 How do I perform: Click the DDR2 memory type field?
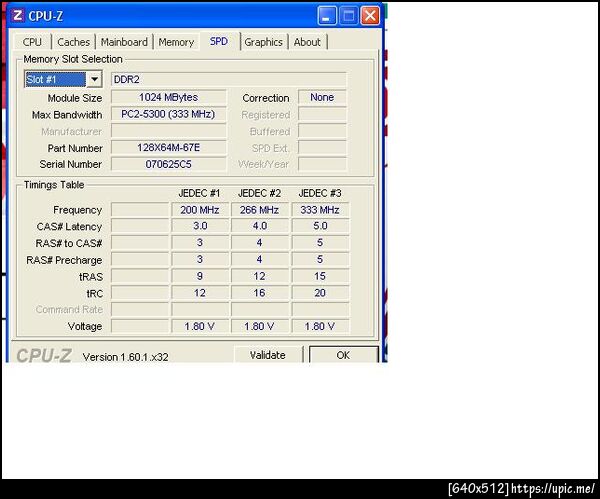pos(229,80)
